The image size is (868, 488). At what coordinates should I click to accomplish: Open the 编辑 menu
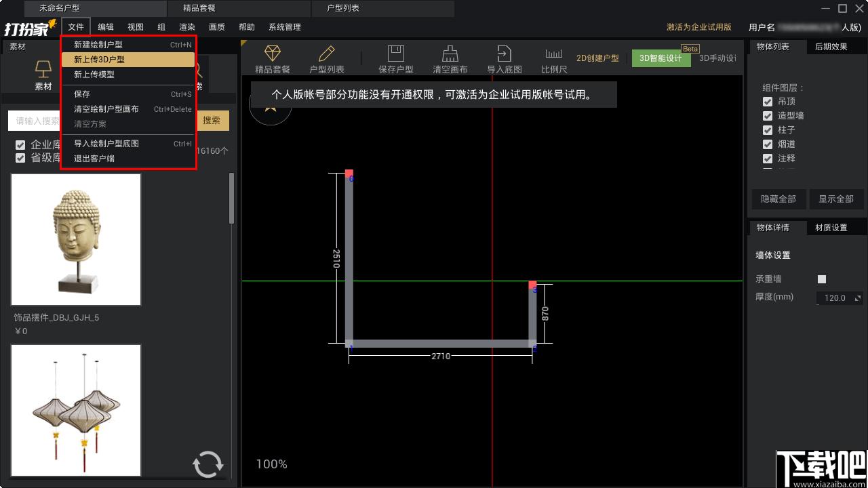pyautogui.click(x=106, y=27)
